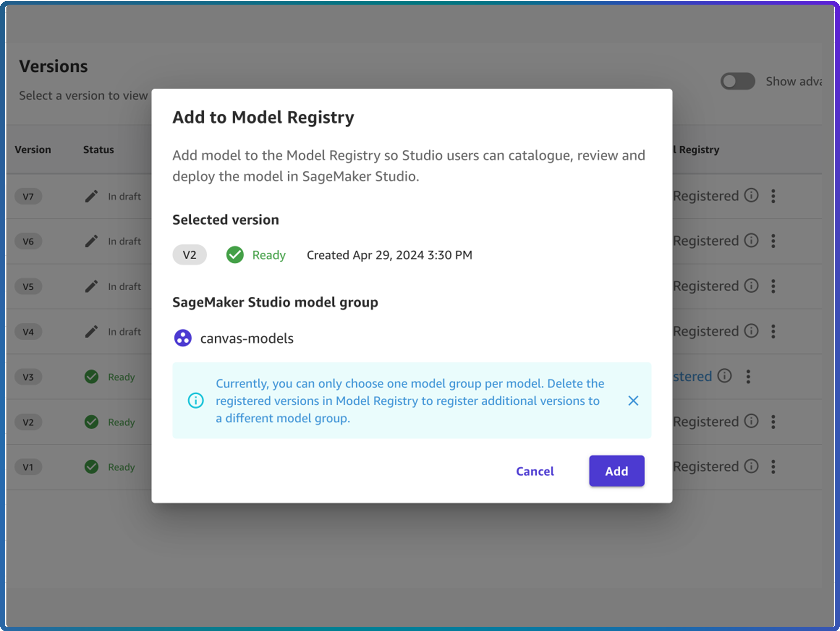Click the V4 row registry info icon
Screen dimensions: 840x631
(751, 331)
